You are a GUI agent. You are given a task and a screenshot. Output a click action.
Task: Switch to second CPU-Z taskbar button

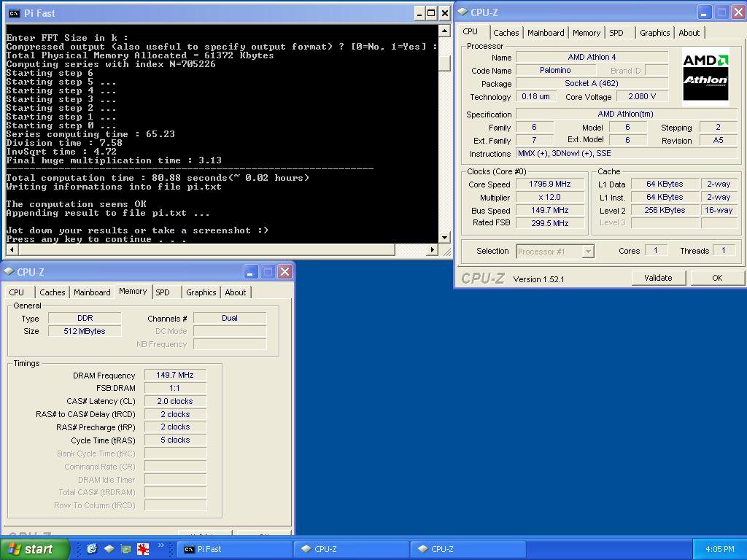(x=468, y=549)
